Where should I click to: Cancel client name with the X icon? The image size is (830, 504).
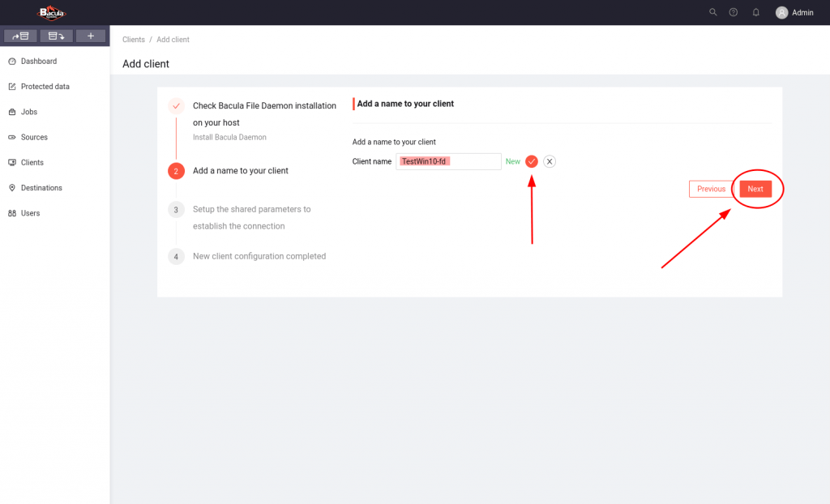click(x=550, y=161)
